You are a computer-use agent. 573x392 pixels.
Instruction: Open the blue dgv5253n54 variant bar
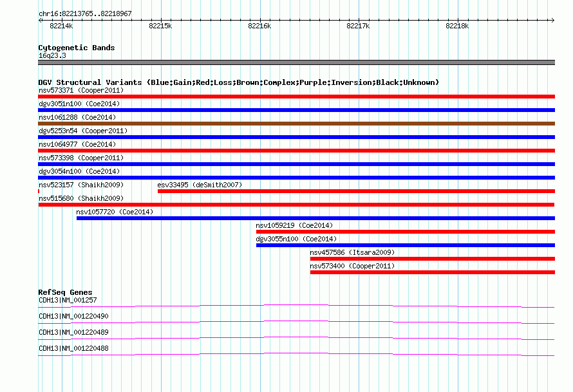pos(296,137)
